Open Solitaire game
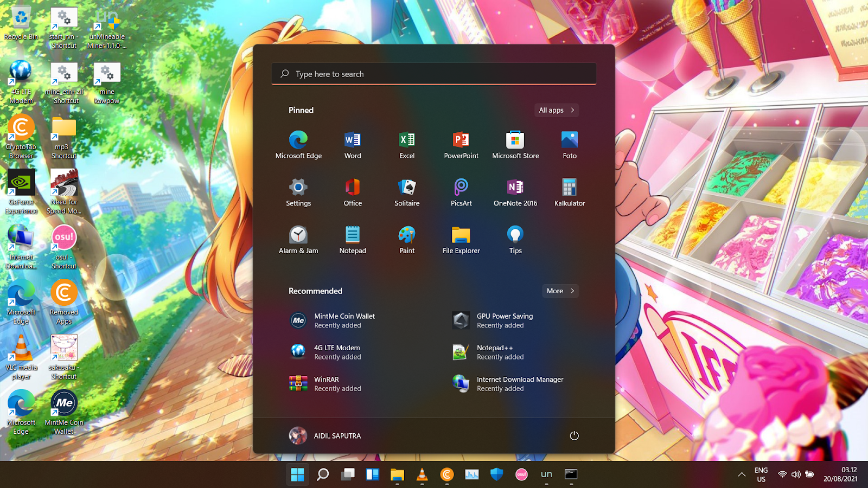 [407, 192]
